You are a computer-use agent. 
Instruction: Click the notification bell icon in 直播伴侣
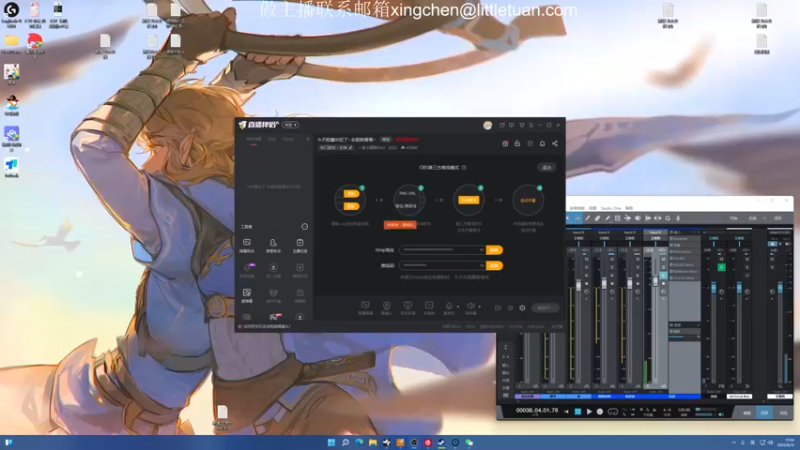(542, 144)
